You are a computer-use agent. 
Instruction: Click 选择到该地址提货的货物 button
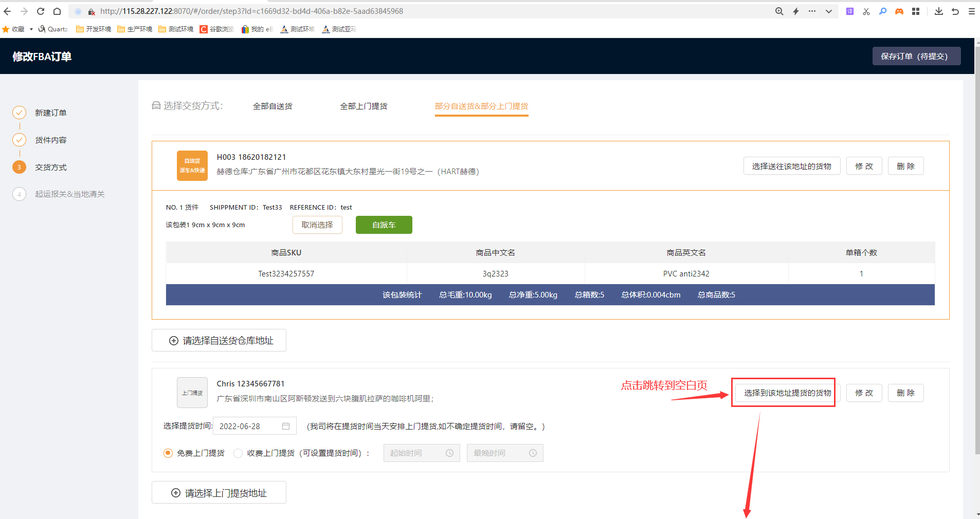(x=787, y=393)
